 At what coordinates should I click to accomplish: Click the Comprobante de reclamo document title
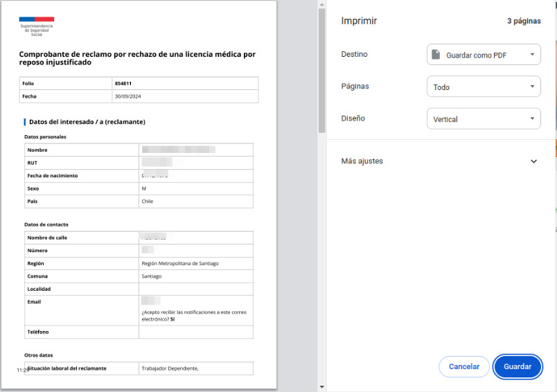tap(137, 58)
